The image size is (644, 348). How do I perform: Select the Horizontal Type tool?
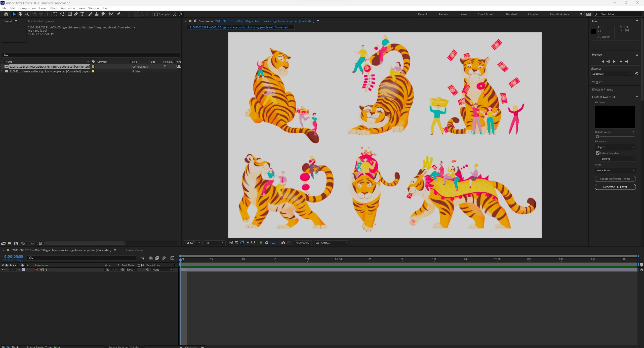(x=82, y=14)
